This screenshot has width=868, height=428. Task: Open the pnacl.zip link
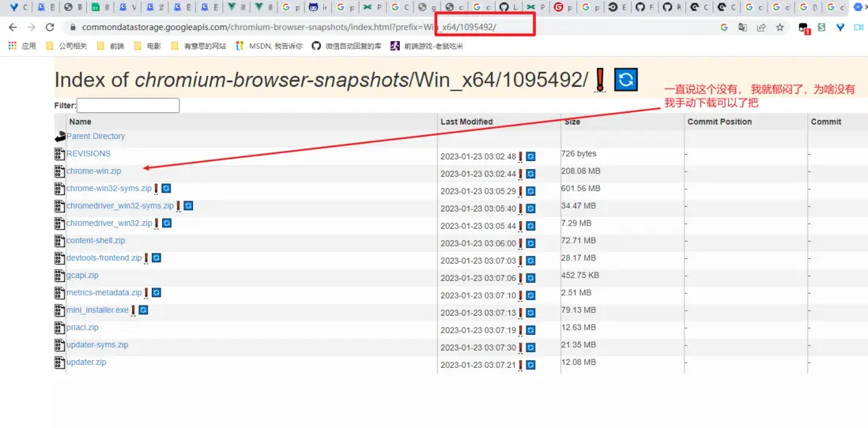pos(82,328)
